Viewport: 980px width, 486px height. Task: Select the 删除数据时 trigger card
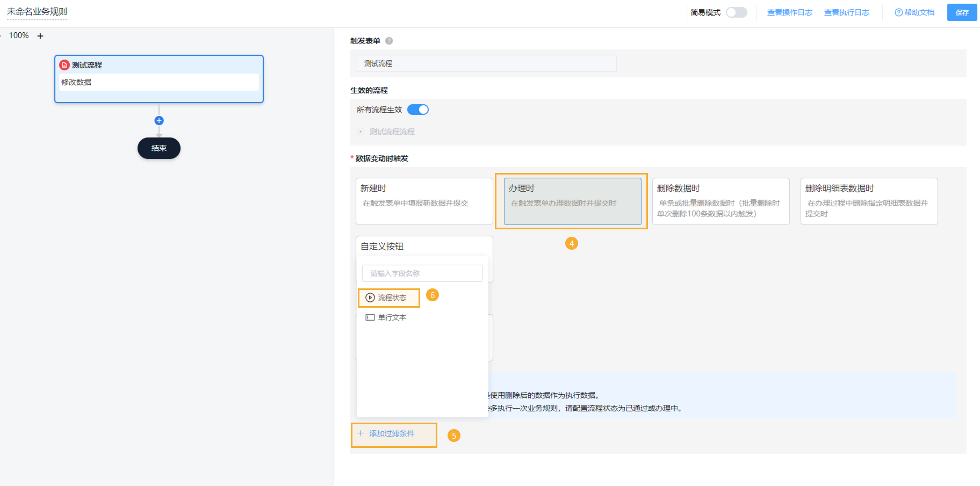720,201
